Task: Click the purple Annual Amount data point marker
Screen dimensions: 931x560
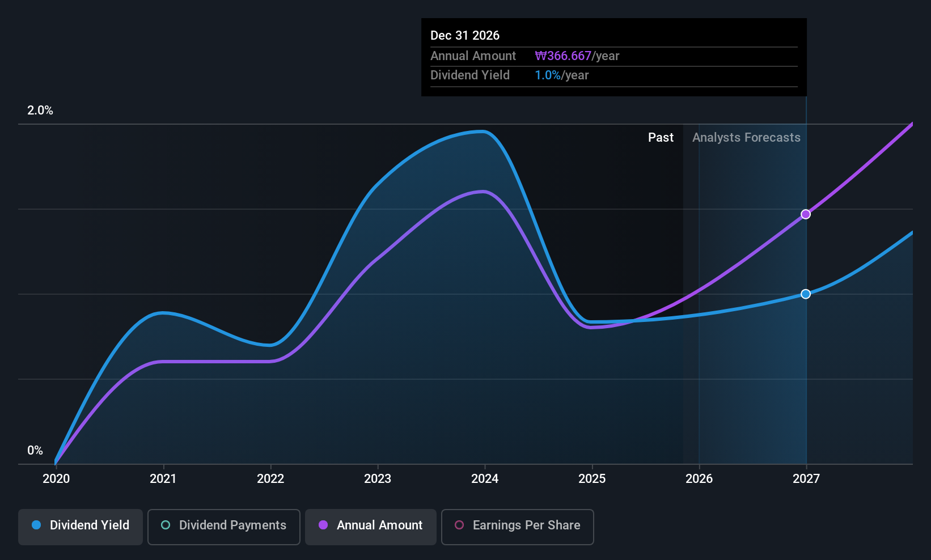Action: 806,214
